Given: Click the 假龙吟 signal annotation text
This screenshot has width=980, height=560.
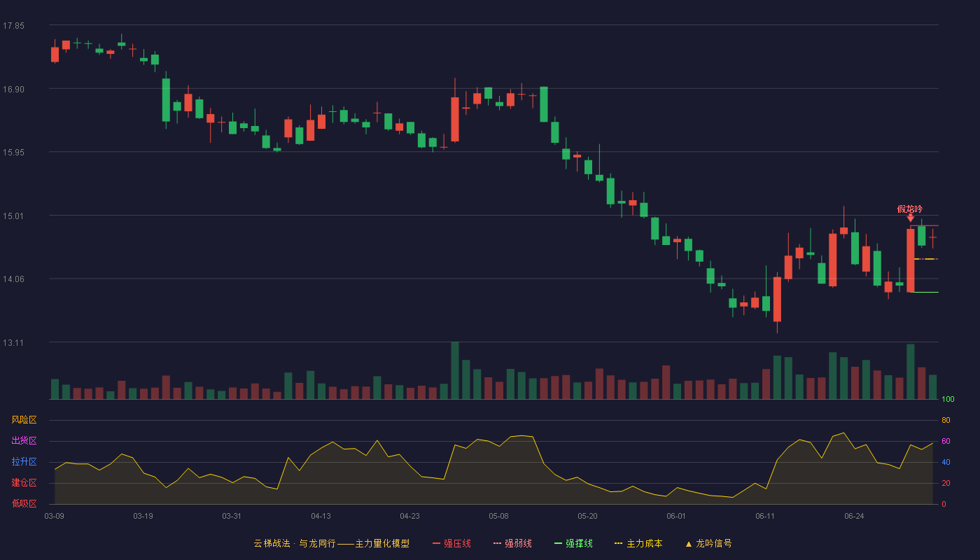Looking at the screenshot, I should 910,209.
